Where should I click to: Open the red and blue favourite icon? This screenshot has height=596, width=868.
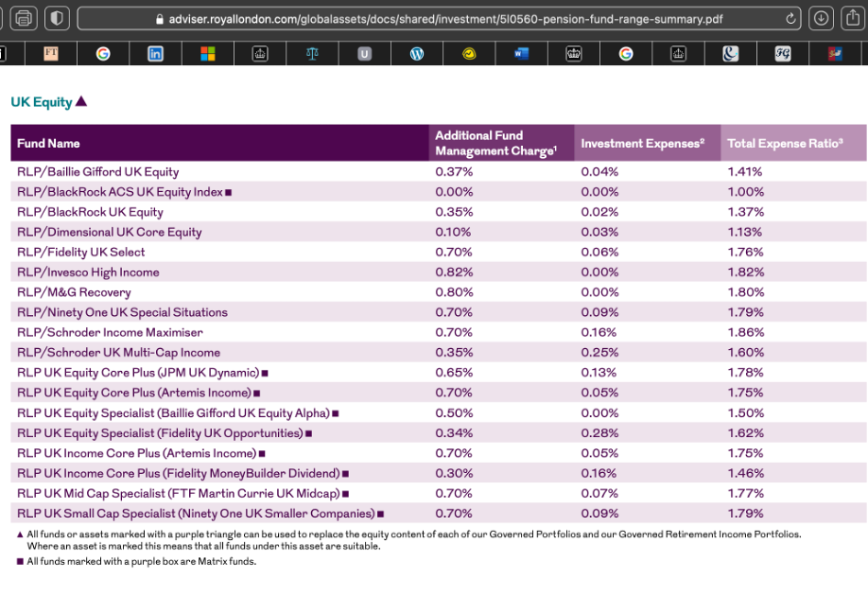click(835, 54)
